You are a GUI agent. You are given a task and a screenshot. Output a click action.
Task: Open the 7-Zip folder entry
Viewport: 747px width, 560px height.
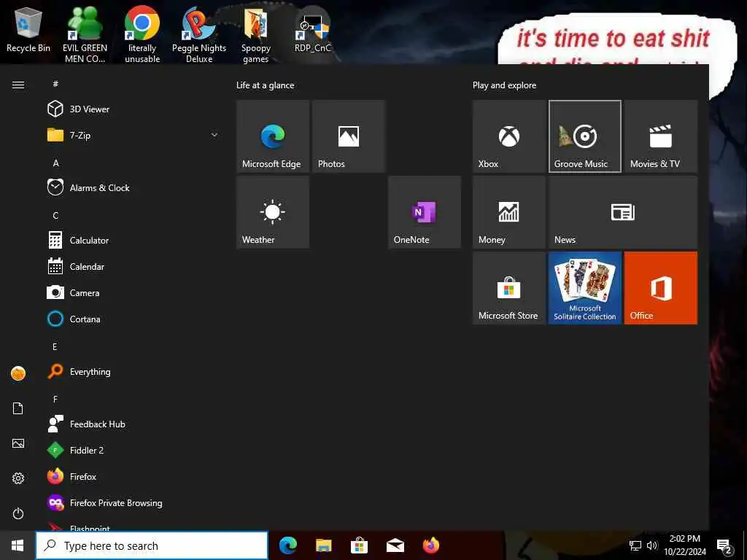coord(133,135)
